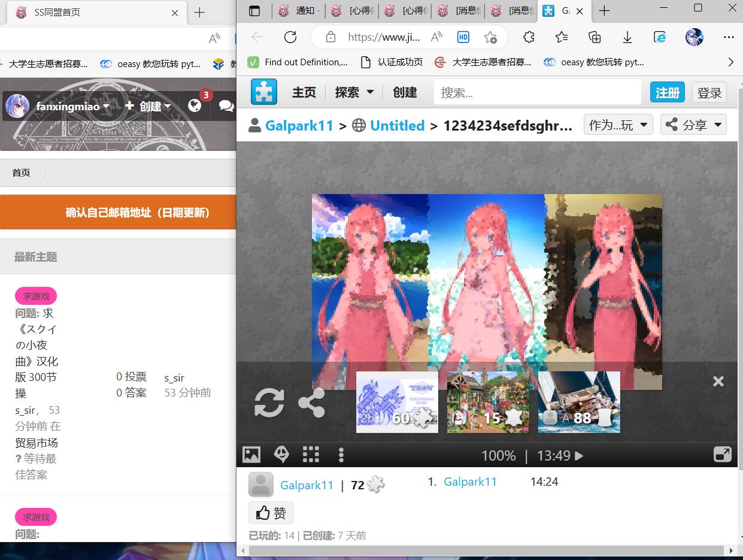
Task: Switch to the second [消息 tab
Action: [x=511, y=11]
